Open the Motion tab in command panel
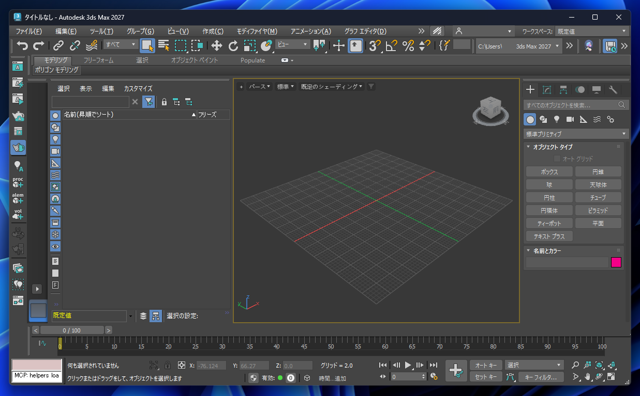 pos(580,90)
